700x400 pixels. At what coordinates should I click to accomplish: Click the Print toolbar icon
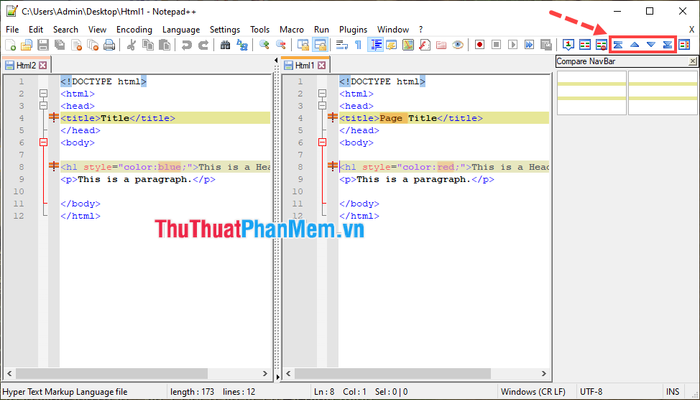(109, 45)
